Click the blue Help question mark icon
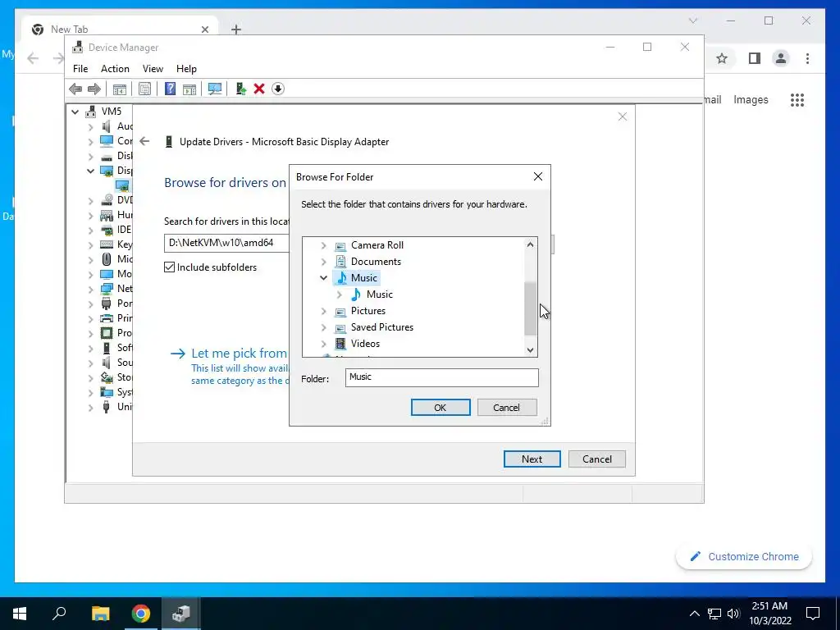840x630 pixels. pyautogui.click(x=170, y=89)
